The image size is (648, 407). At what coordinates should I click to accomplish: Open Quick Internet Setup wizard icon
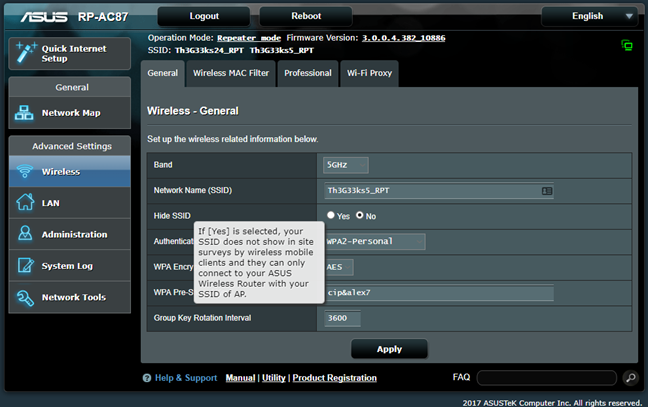point(26,53)
